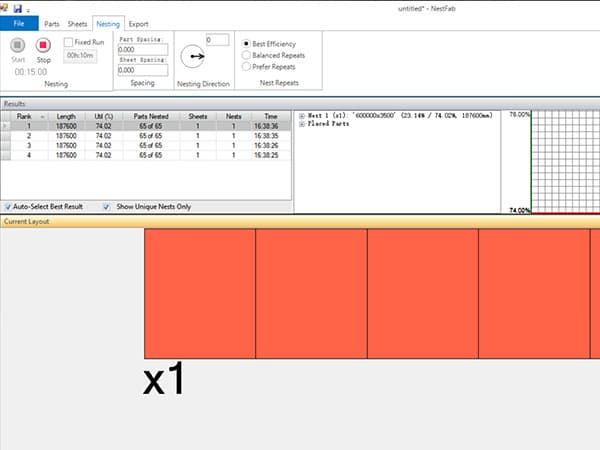
Task: Select result row with time 16:38:26
Action: 145,145
